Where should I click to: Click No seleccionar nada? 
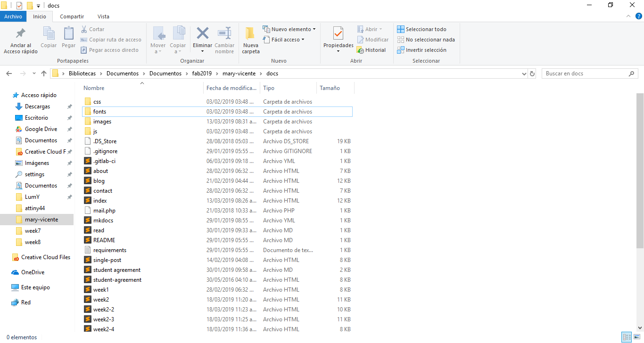click(426, 40)
